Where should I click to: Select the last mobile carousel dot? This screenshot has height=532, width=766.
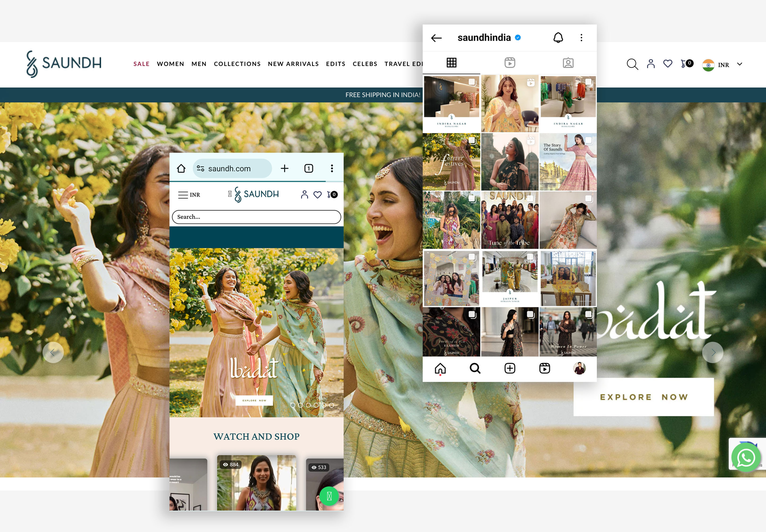[x=331, y=405]
